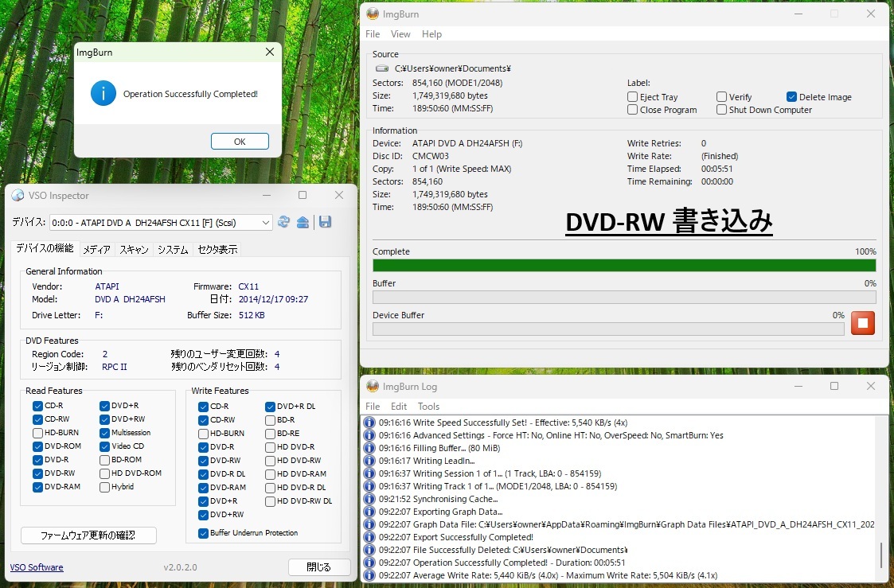Click the ImgBurn Log title bar icon
The width and height of the screenshot is (894, 588).
pyautogui.click(x=373, y=387)
